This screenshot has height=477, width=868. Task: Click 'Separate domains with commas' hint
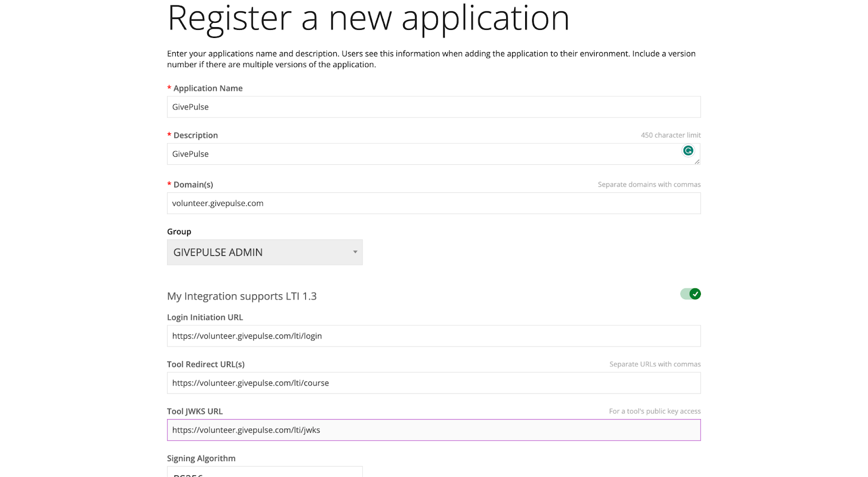649,184
